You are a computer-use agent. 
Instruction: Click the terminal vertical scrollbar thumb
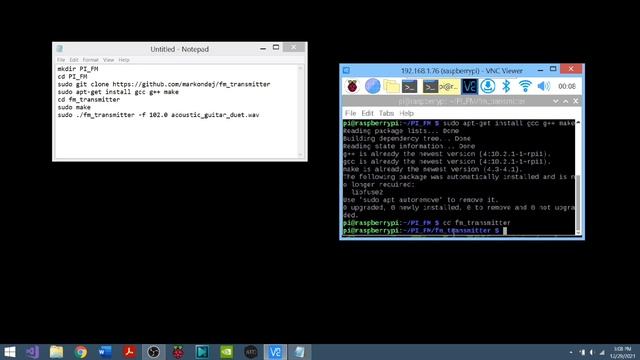[x=578, y=202]
